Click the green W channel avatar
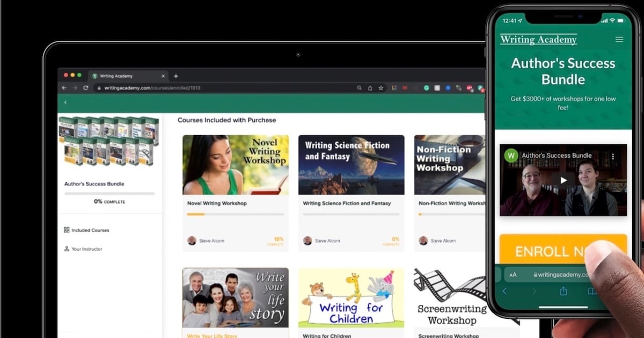 [x=511, y=156]
